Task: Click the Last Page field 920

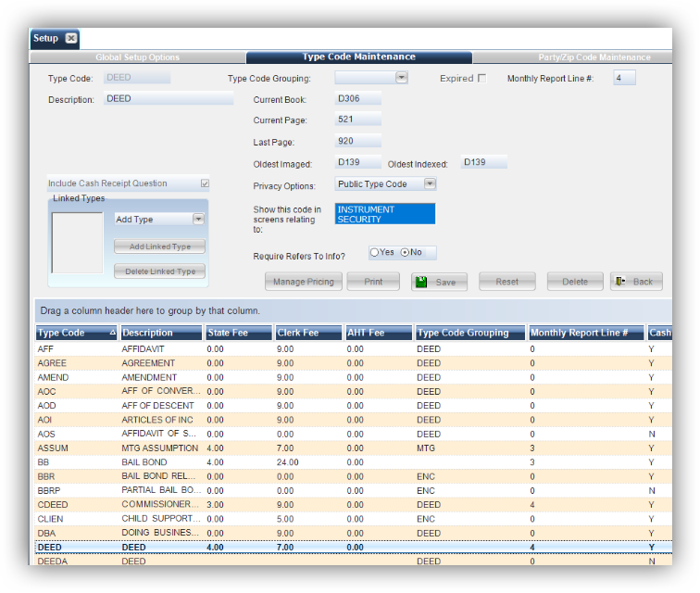Action: (x=358, y=141)
